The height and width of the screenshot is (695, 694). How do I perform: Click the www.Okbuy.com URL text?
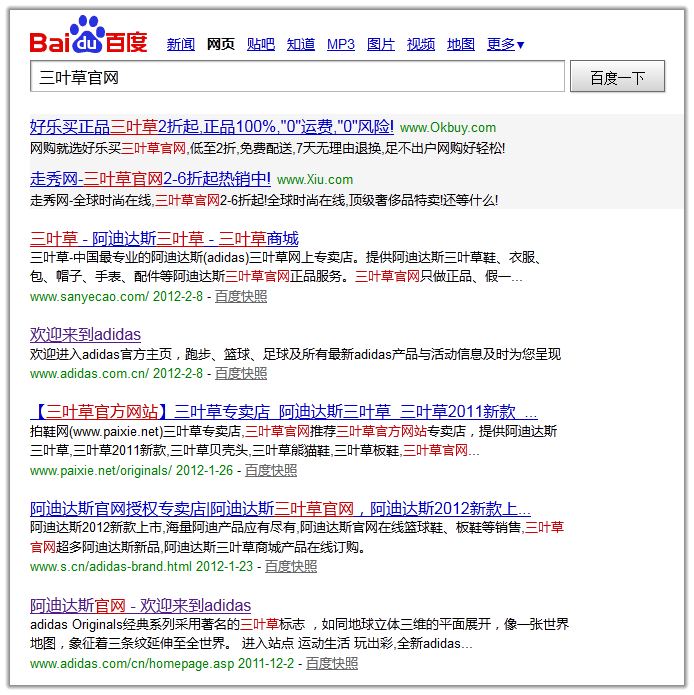[x=448, y=128]
